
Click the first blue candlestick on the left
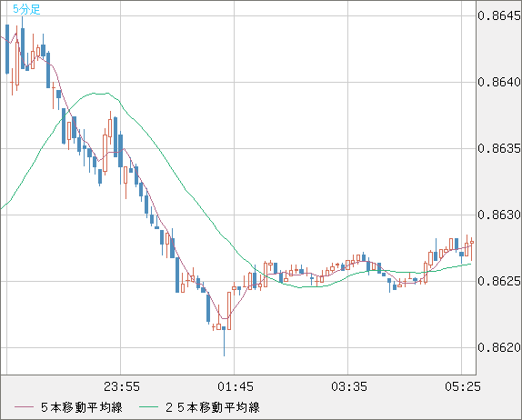point(7,49)
